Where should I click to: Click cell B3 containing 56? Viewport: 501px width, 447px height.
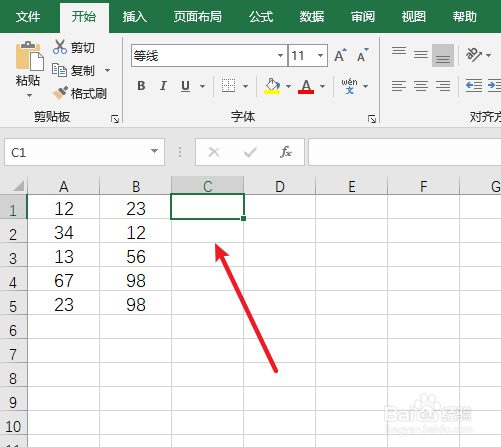click(x=136, y=256)
